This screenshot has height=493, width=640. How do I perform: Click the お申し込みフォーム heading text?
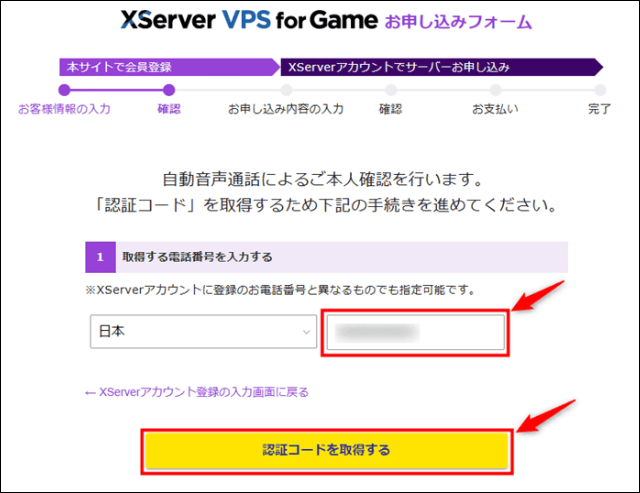coord(458,22)
